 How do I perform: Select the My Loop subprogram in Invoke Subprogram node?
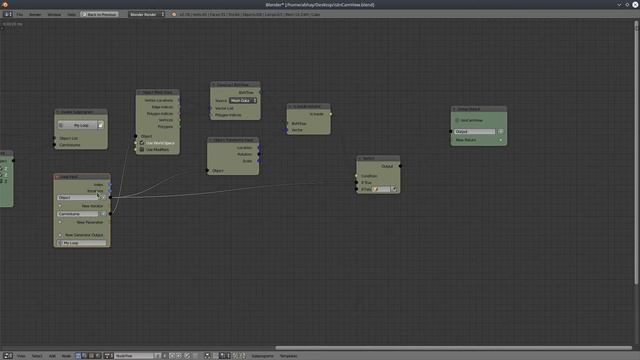click(x=78, y=125)
